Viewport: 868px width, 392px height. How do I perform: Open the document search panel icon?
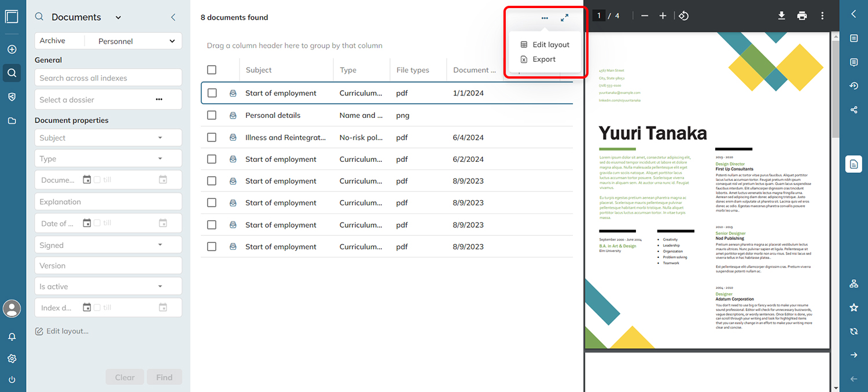[x=12, y=73]
